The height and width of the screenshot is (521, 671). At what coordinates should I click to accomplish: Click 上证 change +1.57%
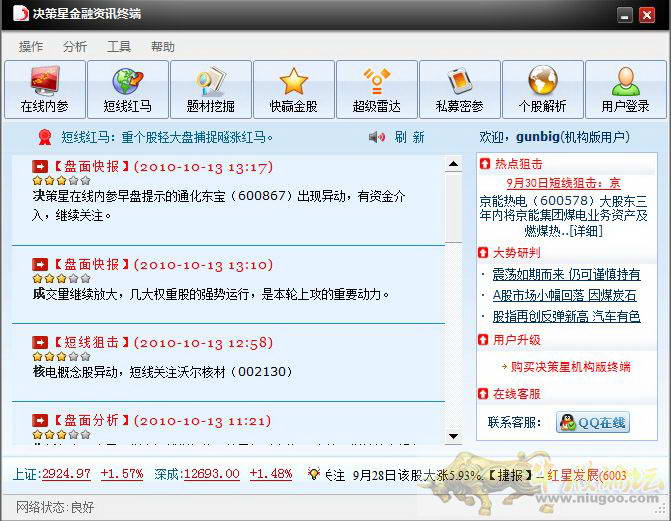tap(122, 474)
